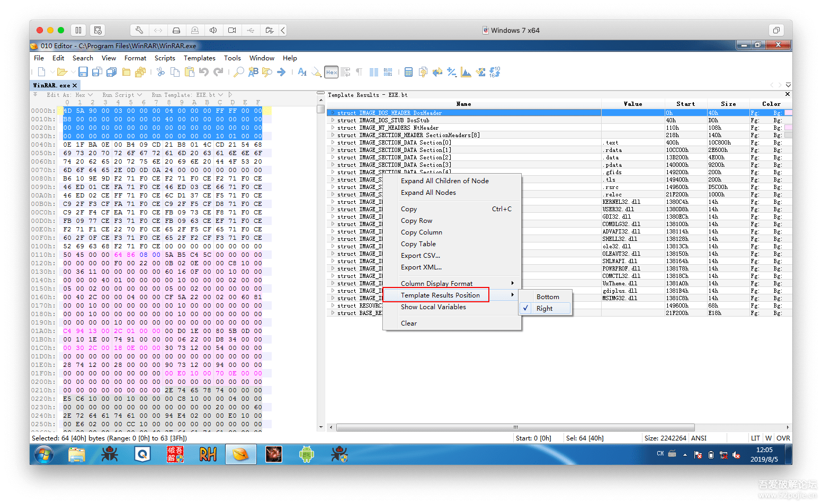The width and height of the screenshot is (822, 504).
Task: Click the Windows Start button
Action: (44, 454)
